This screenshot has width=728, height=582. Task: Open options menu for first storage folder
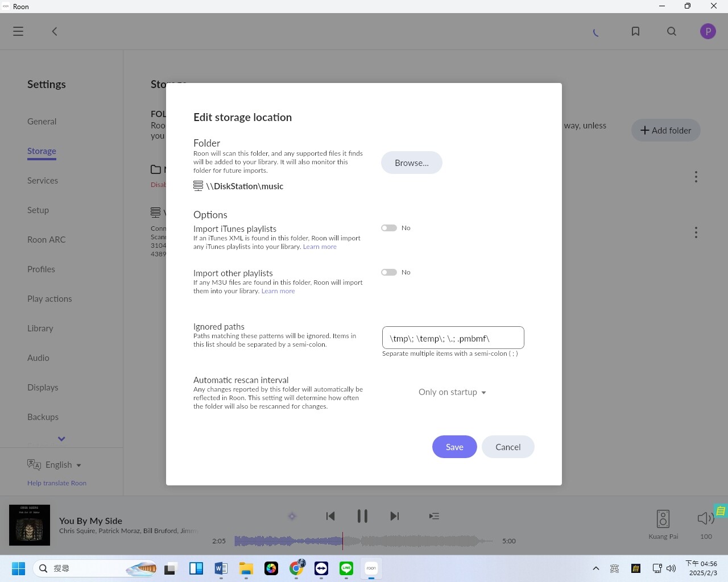click(696, 177)
